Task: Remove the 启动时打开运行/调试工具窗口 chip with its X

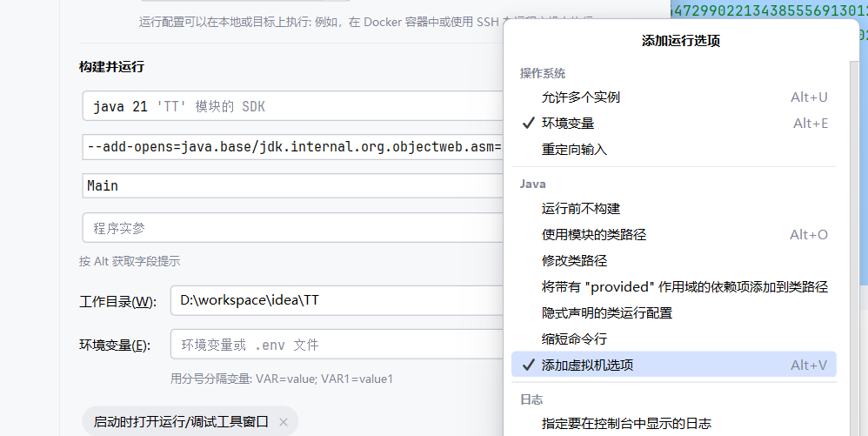Action: pos(284,422)
